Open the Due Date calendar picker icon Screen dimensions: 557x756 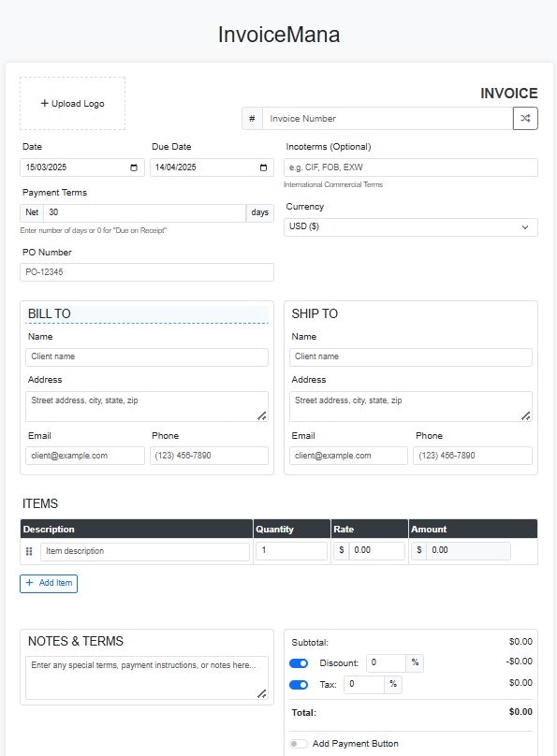[x=263, y=167]
